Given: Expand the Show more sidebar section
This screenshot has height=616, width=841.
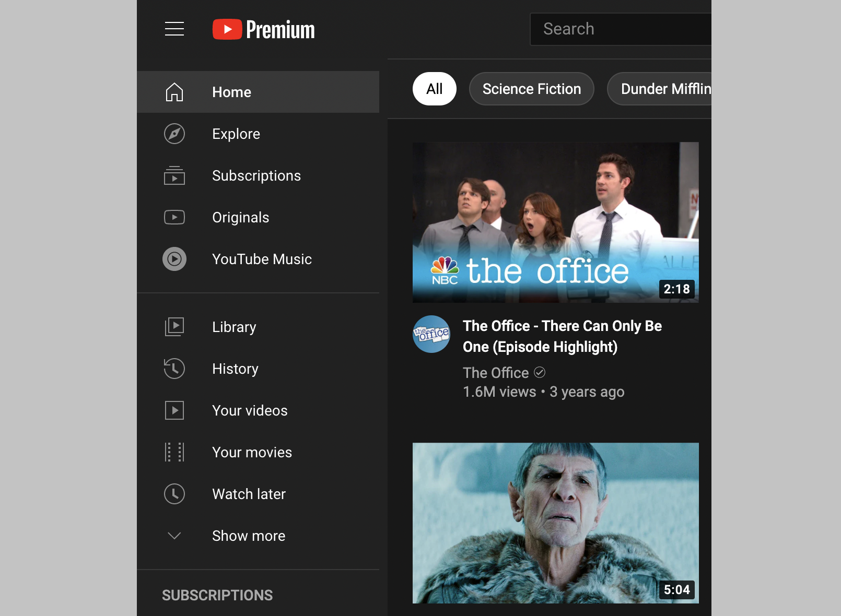Looking at the screenshot, I should tap(248, 536).
